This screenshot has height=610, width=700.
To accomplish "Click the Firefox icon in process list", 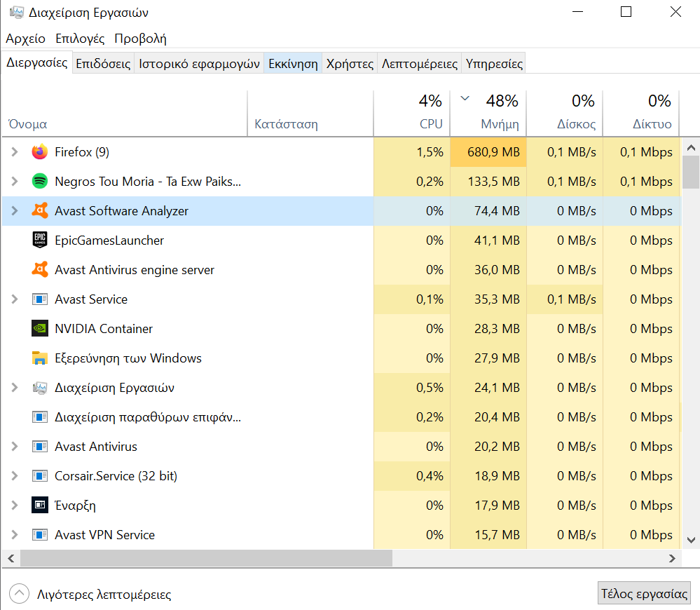I will [x=40, y=152].
